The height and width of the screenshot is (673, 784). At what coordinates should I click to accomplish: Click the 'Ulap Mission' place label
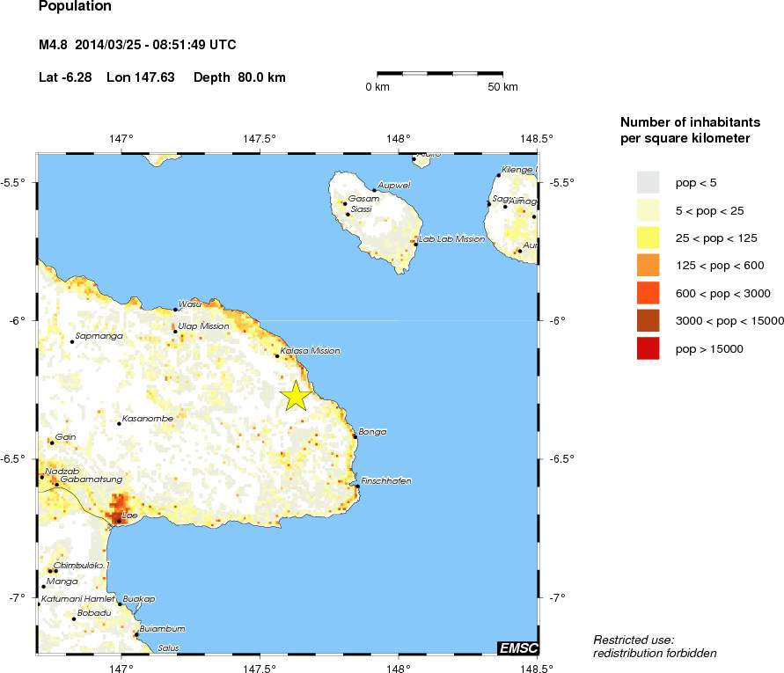click(203, 326)
